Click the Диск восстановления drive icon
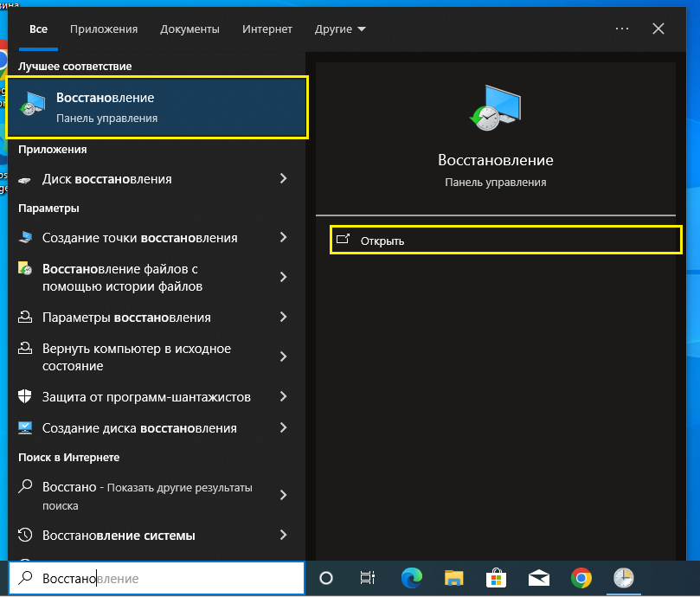700x597 pixels. pyautogui.click(x=24, y=180)
